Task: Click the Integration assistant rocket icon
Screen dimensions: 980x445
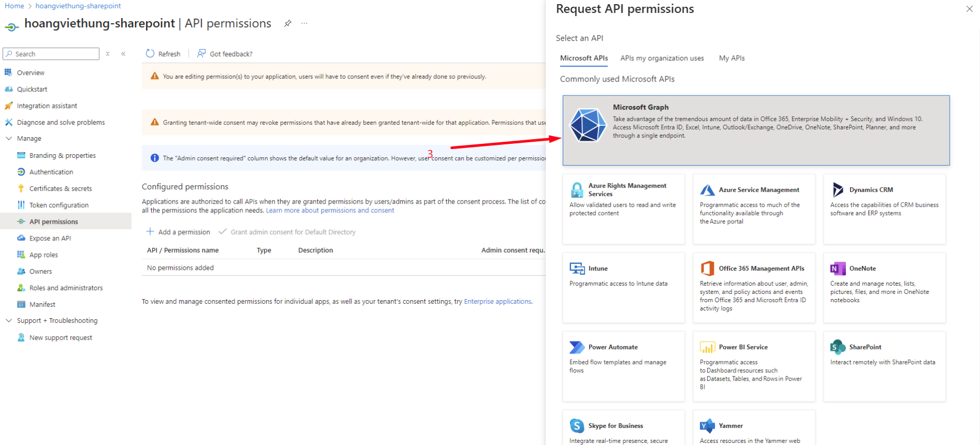Action: pos(8,106)
